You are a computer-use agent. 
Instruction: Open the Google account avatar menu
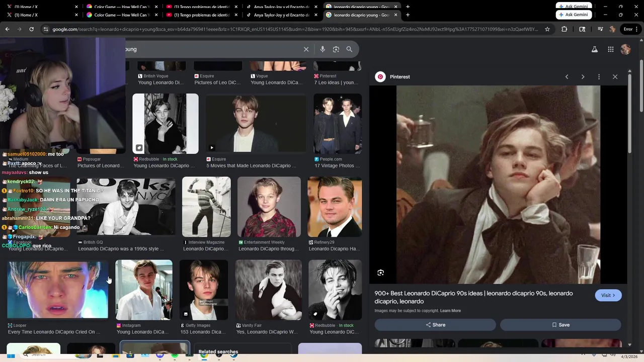coord(626,49)
